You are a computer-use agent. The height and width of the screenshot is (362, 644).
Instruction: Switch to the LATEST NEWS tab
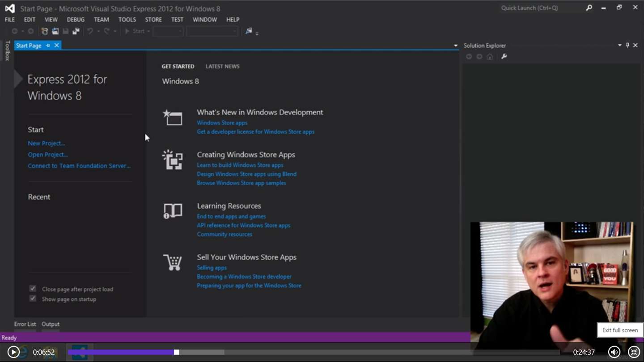(x=222, y=66)
